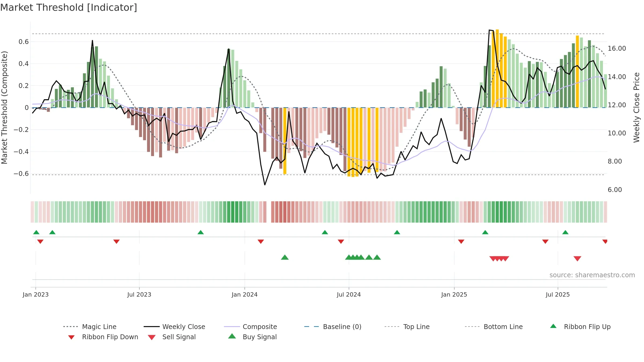The height and width of the screenshot is (362, 644).
Task: Click the 0.4 left axis tick
Action: click(24, 64)
